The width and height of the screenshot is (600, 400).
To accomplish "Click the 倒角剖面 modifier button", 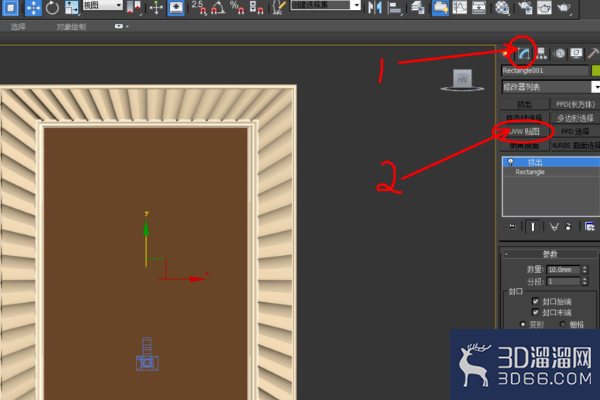I will 524,145.
